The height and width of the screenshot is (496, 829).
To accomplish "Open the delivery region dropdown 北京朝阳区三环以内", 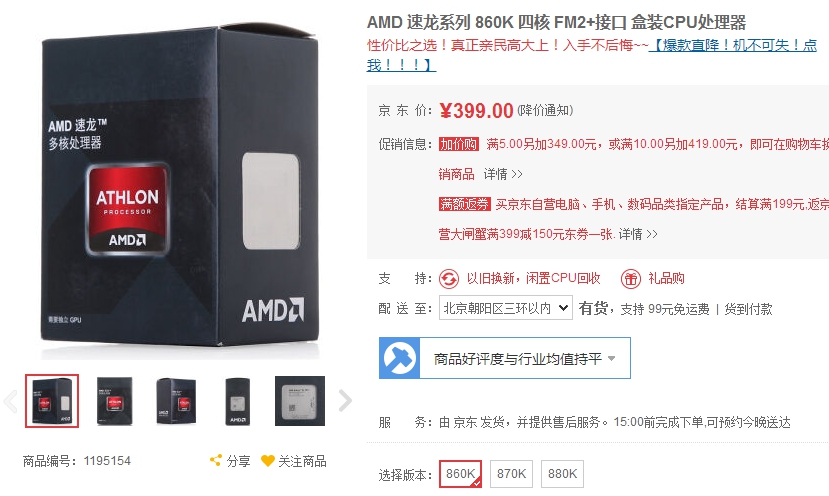I will [x=505, y=308].
